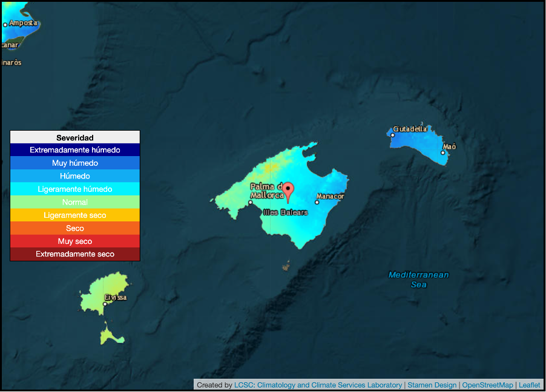Select the Ligeramente húmedo legend band
The image size is (546, 392).
pyautogui.click(x=75, y=189)
